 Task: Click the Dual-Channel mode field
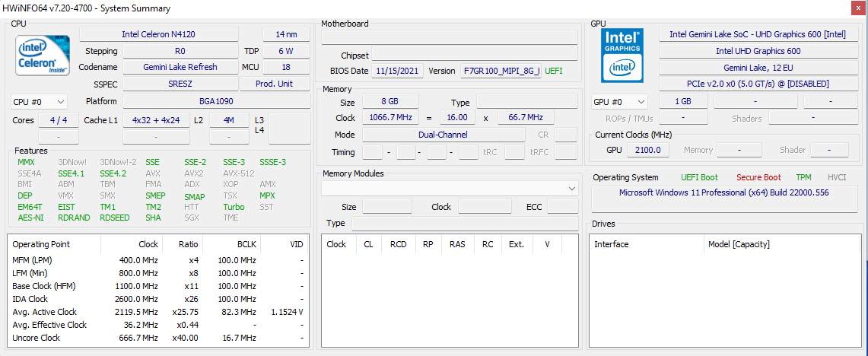point(444,135)
